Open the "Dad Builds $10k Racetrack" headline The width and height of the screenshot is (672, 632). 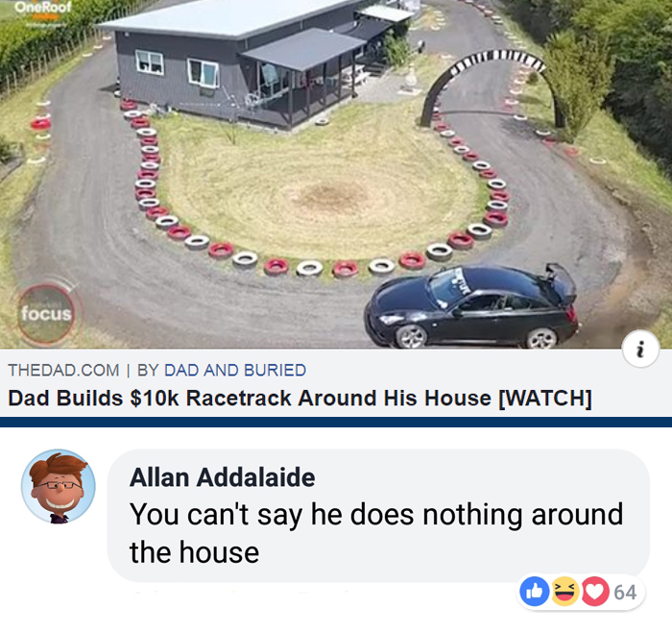(300, 398)
